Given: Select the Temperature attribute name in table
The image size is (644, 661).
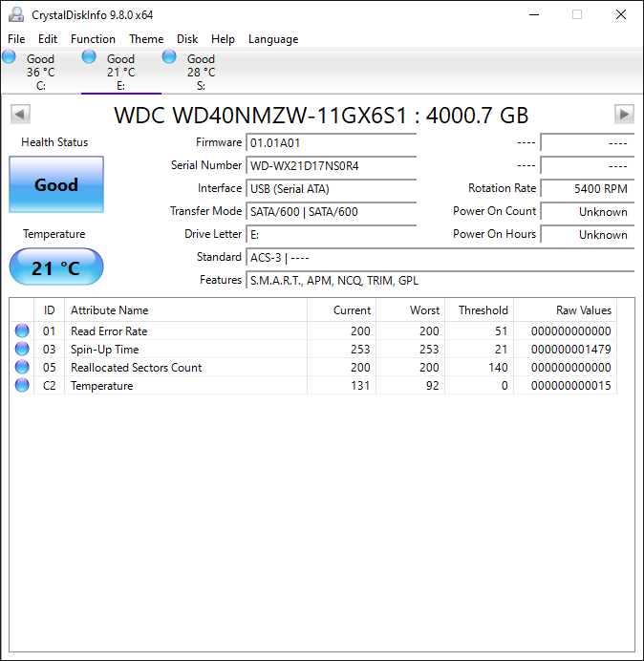Looking at the screenshot, I should pos(101,386).
